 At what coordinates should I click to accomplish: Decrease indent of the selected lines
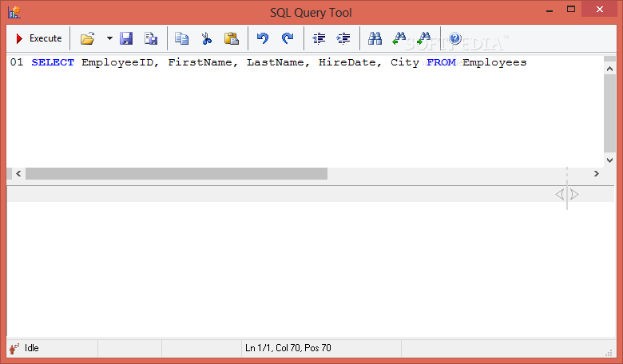pyautogui.click(x=319, y=38)
